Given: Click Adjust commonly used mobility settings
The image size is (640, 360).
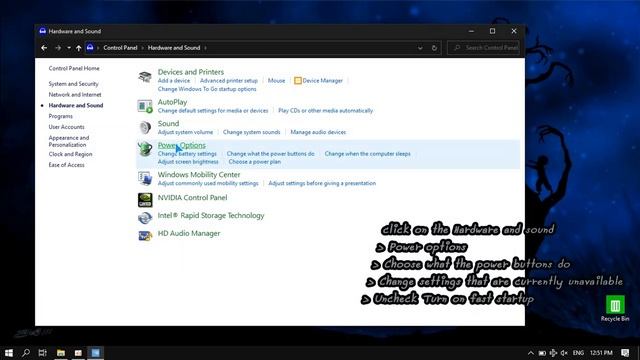Looking at the screenshot, I should (208, 184).
